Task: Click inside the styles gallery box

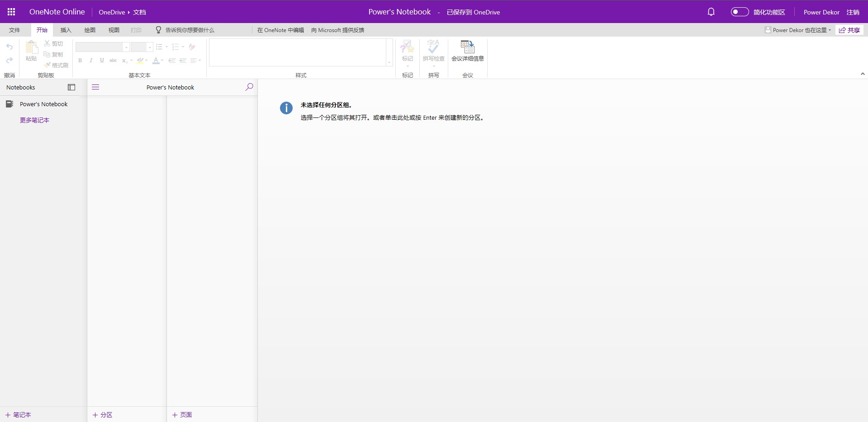Action: (298, 52)
